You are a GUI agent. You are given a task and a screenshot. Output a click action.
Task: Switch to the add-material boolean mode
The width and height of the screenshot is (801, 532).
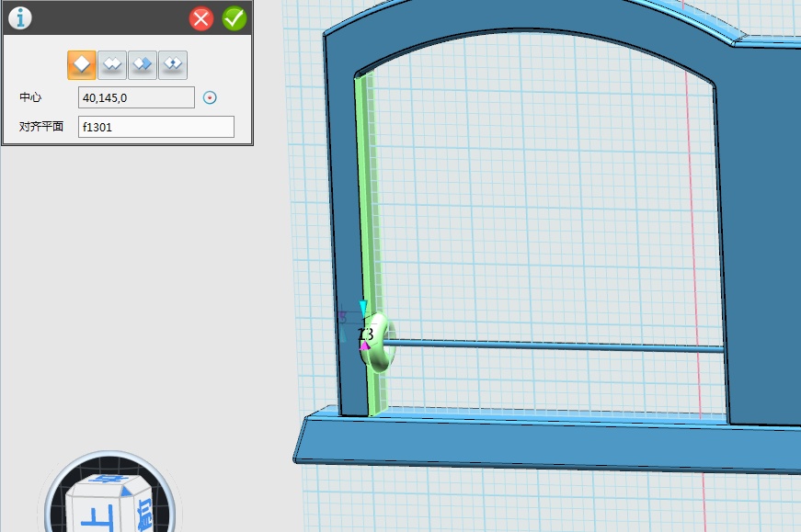[x=112, y=64]
